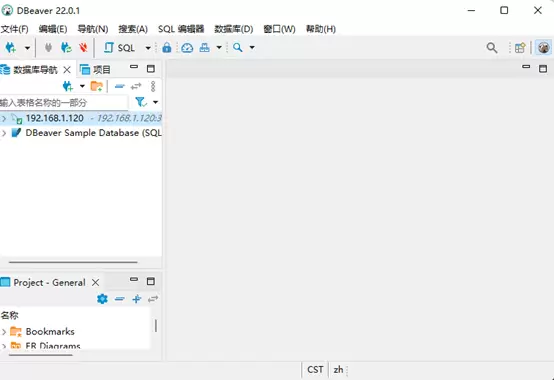Click the table name filter input field
554x380 pixels.
click(x=64, y=103)
